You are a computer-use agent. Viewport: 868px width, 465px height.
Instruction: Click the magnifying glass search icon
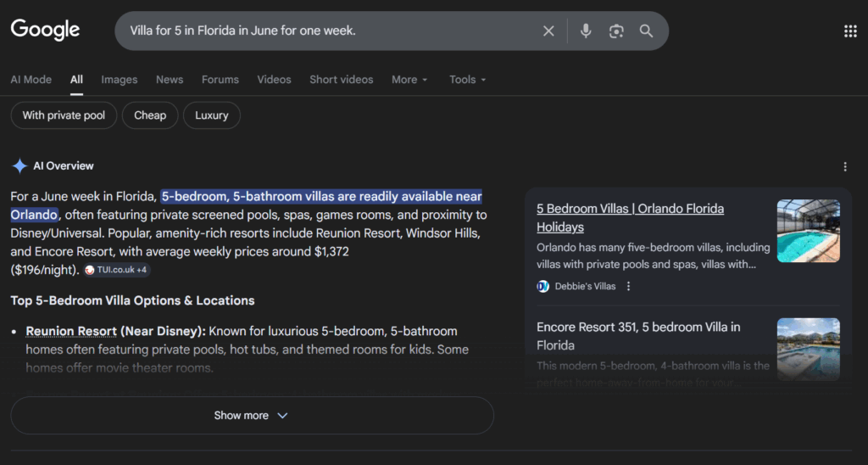646,31
